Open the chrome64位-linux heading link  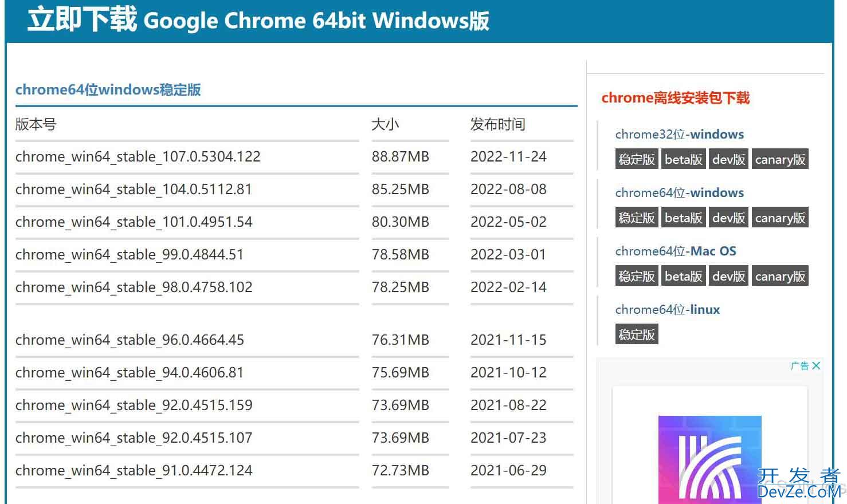pos(668,309)
